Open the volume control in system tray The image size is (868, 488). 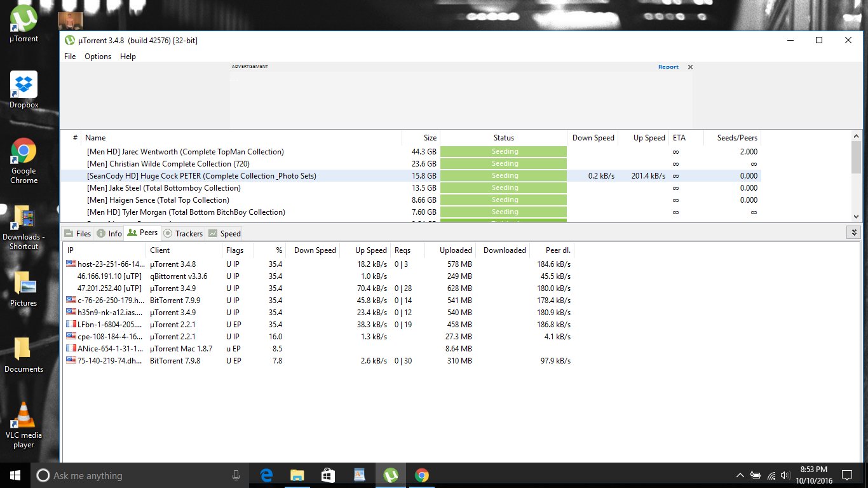tap(786, 475)
